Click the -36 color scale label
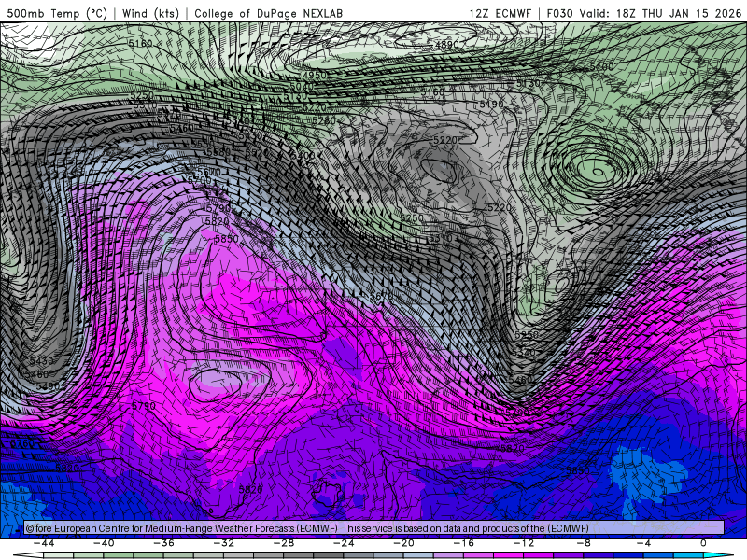 164,543
